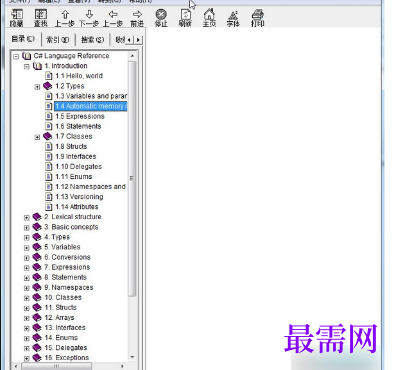
Task: Expand the 13. Interfaces node
Action: tap(27, 328)
